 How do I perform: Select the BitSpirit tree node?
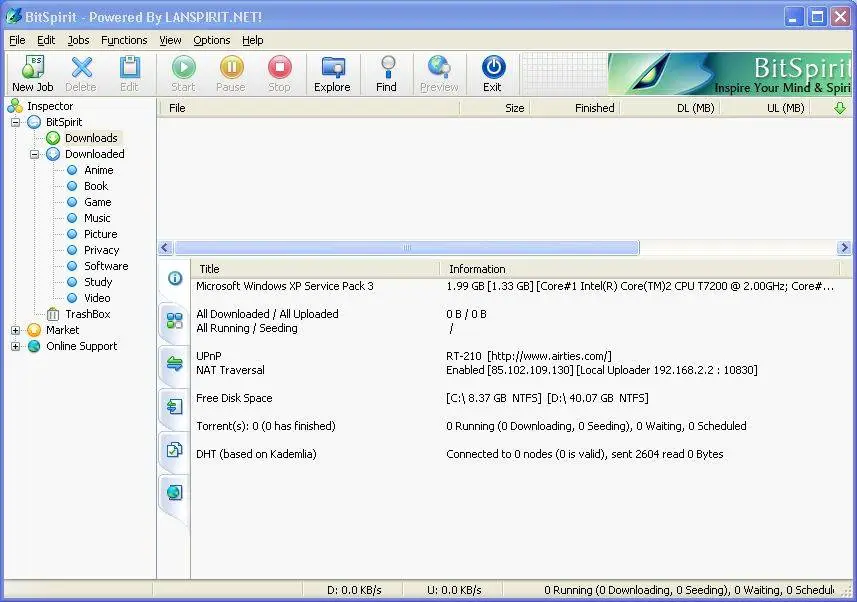pos(64,122)
